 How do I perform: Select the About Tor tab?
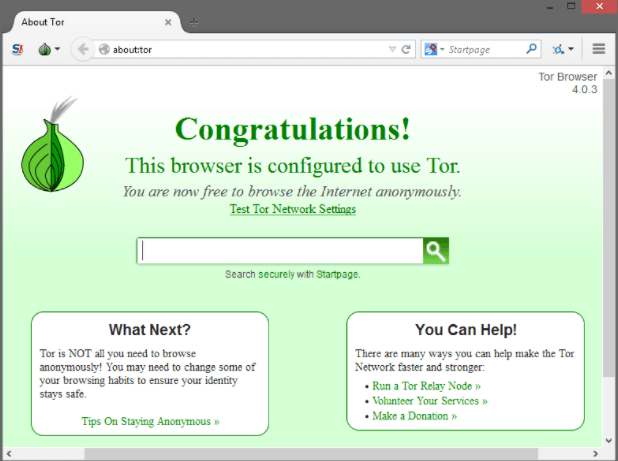click(96, 22)
